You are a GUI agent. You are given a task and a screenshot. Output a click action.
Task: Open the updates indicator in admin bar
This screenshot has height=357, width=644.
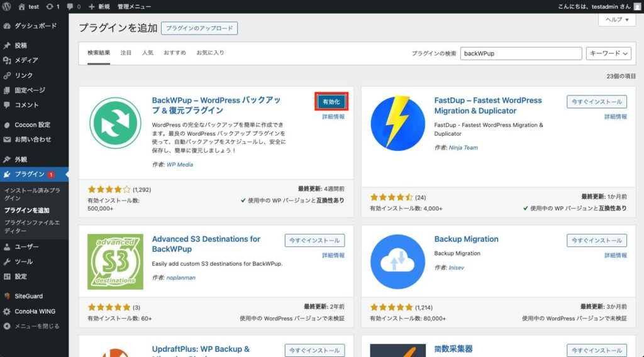pyautogui.click(x=53, y=6)
